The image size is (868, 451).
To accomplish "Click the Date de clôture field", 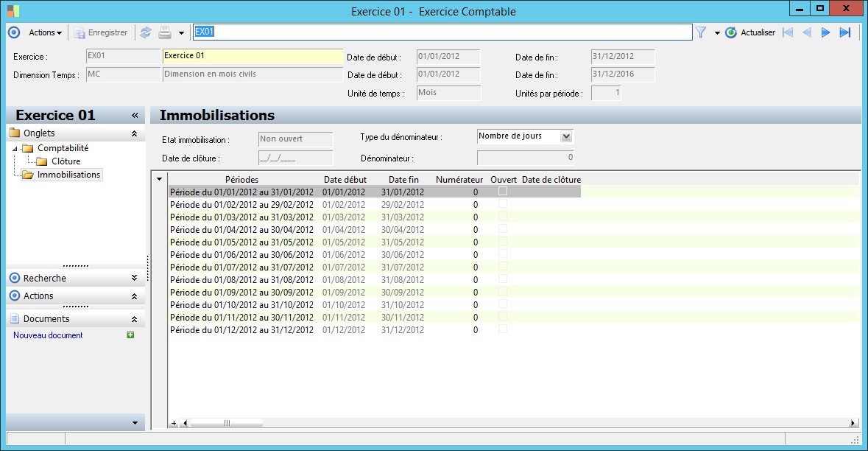I will [x=295, y=158].
